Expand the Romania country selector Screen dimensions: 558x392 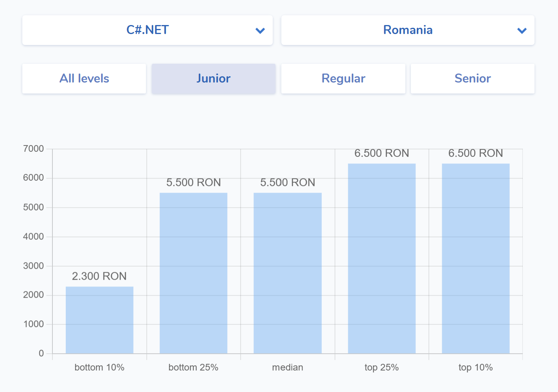(x=407, y=30)
